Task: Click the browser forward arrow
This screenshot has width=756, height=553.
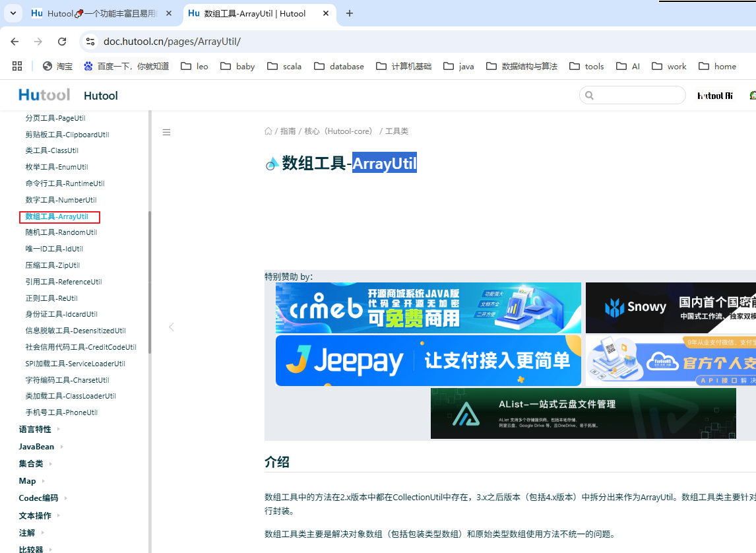Action: pos(38,42)
